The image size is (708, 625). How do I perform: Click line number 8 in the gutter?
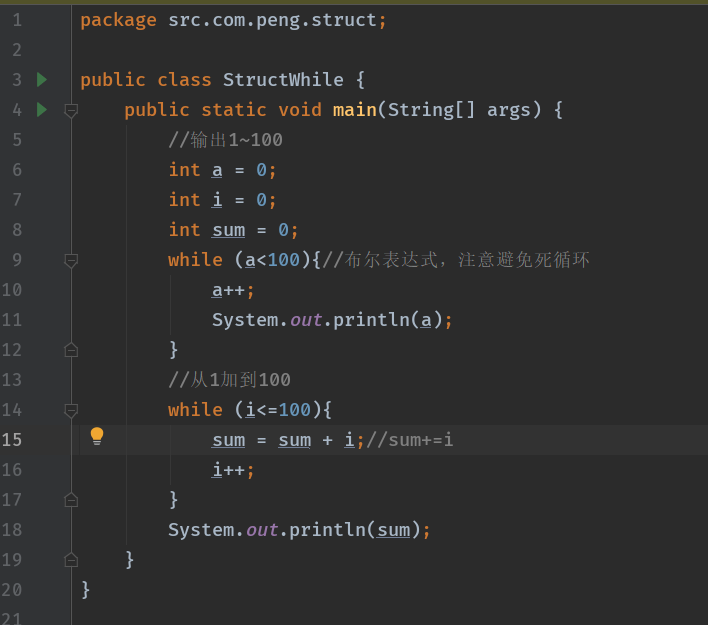(16, 229)
